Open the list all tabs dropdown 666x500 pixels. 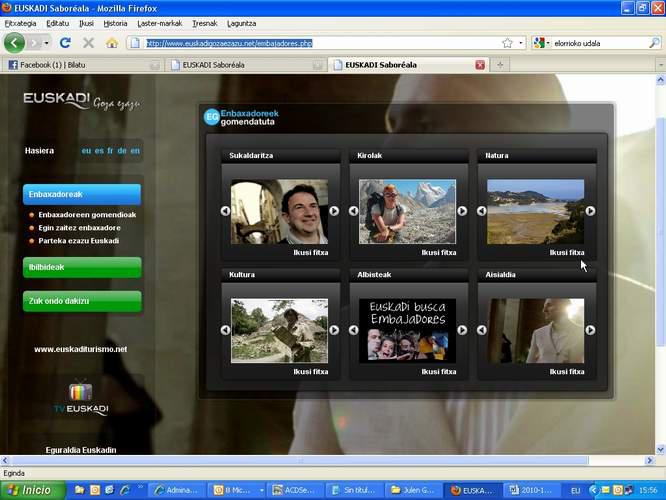tap(660, 65)
